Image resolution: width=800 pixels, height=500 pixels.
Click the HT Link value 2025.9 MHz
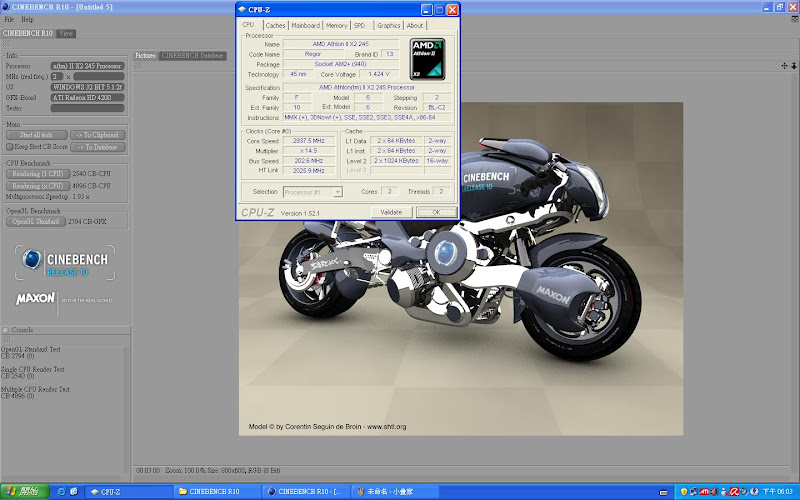tap(309, 171)
